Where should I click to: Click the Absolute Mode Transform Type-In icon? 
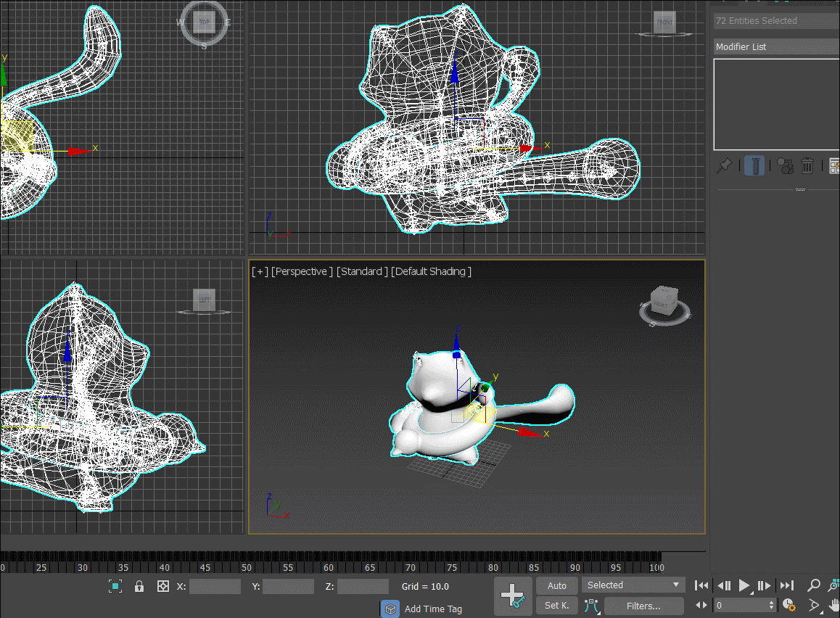[x=163, y=586]
